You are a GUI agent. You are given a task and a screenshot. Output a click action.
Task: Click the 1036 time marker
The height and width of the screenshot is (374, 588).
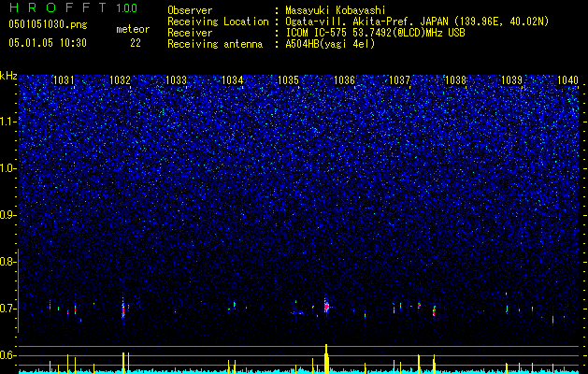(x=344, y=80)
